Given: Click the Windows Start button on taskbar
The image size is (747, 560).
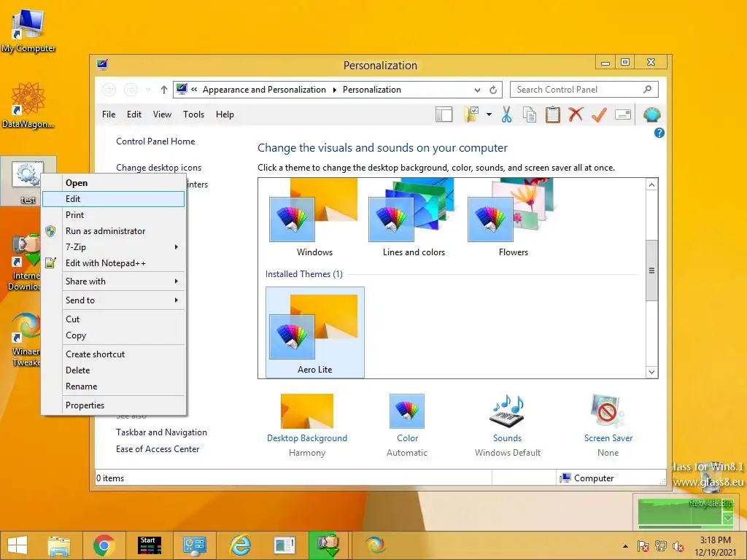Looking at the screenshot, I should coord(18,545).
